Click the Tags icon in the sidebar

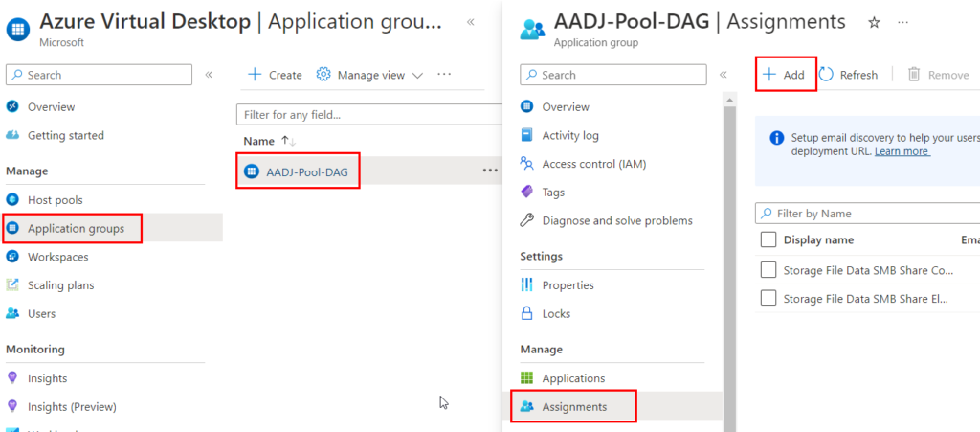[526, 193]
